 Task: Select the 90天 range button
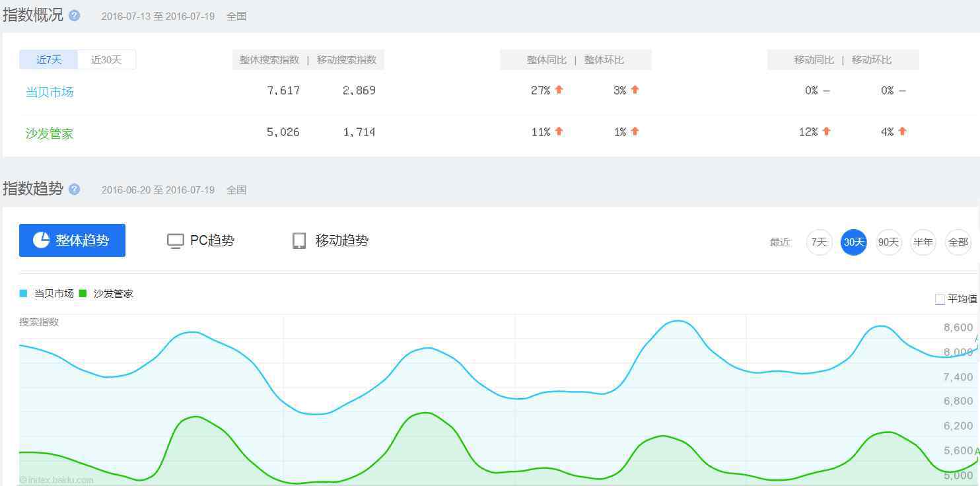click(888, 242)
